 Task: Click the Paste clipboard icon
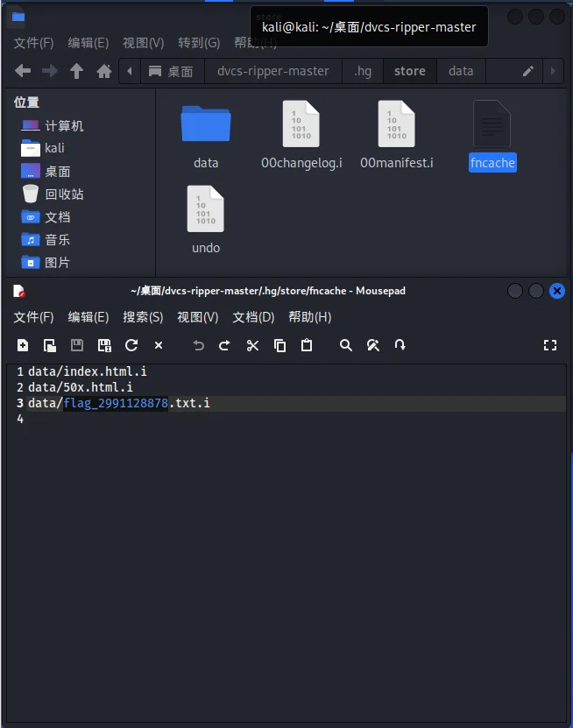(x=307, y=345)
